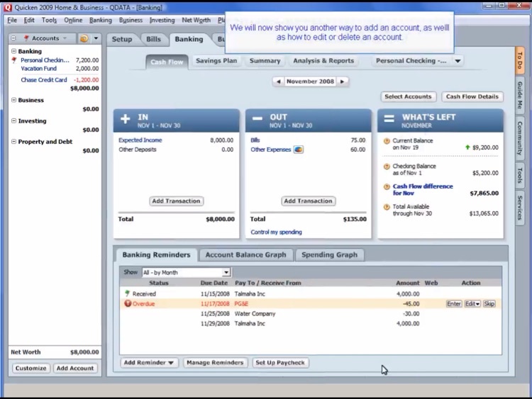Go to previous month using left arrow

pos(278,82)
